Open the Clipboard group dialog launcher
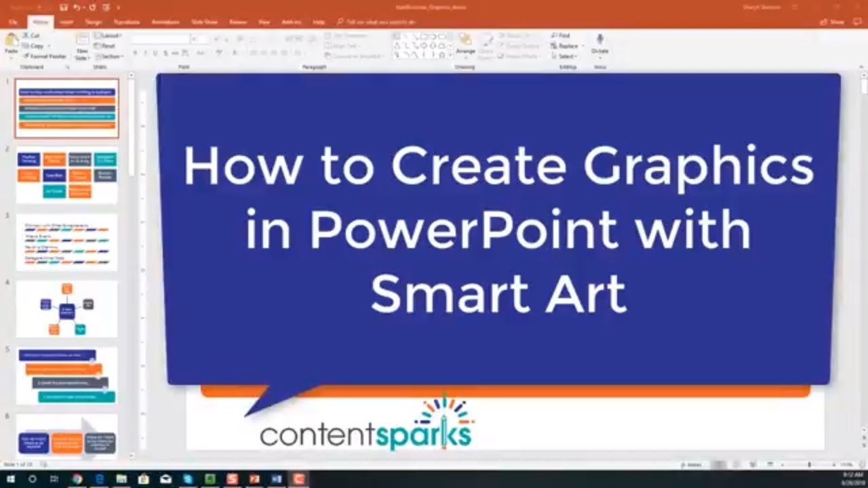The width and height of the screenshot is (868, 488). [x=67, y=67]
